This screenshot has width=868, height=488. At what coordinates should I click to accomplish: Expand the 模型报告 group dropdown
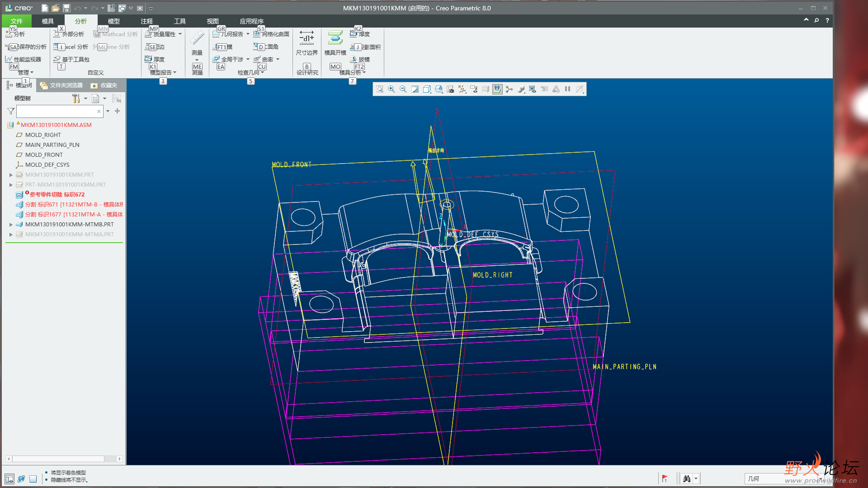[x=163, y=72]
